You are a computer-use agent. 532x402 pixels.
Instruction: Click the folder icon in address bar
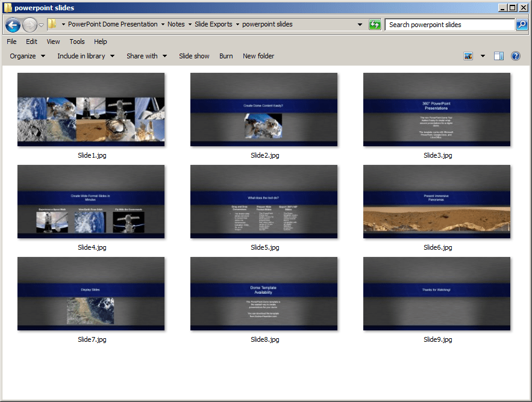(x=52, y=25)
